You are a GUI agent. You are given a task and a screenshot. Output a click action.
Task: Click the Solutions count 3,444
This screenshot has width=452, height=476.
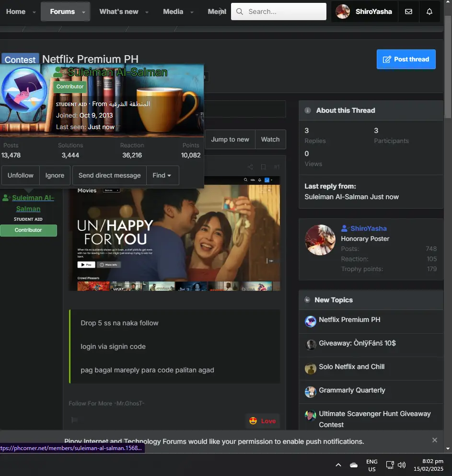point(70,155)
